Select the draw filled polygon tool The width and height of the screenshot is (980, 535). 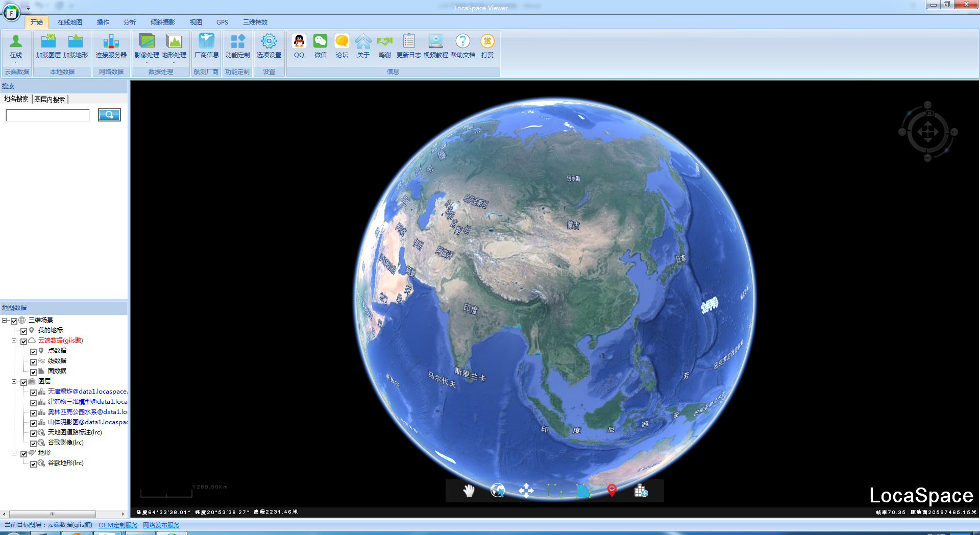pos(583,491)
